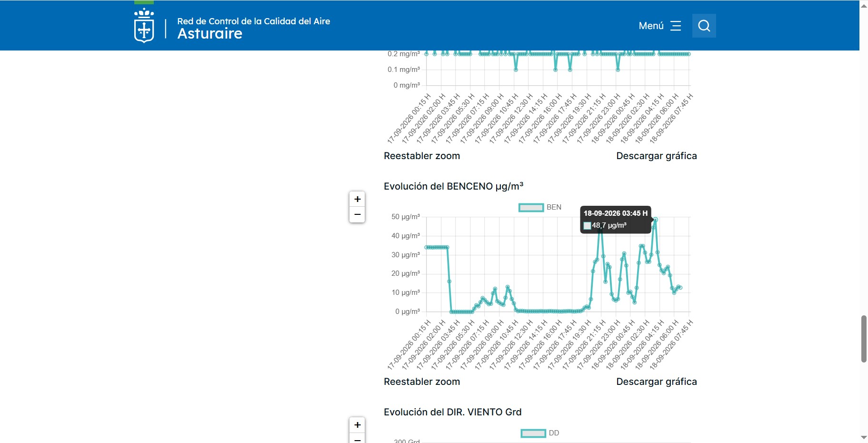Go to Asturaire home title link
Screen dimensions: 868x443
point(210,34)
